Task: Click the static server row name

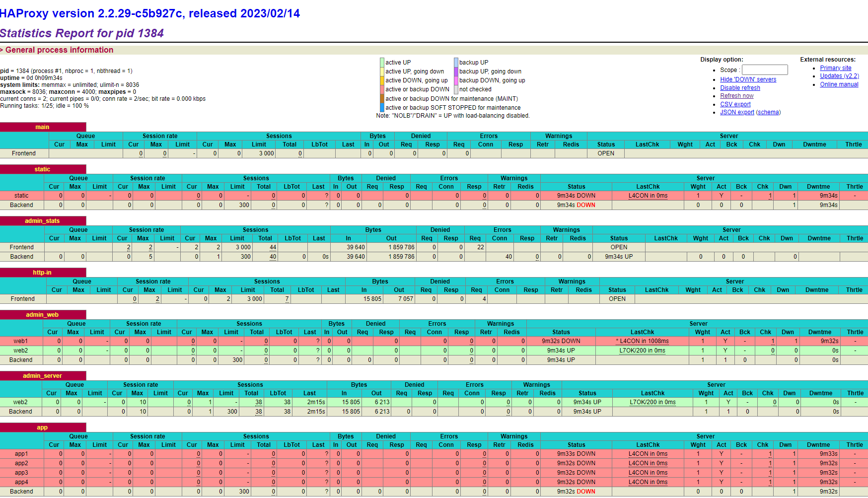Action: coord(21,196)
